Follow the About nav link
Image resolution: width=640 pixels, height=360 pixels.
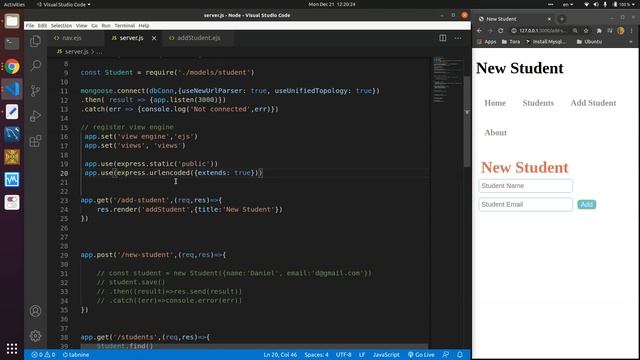coord(496,133)
